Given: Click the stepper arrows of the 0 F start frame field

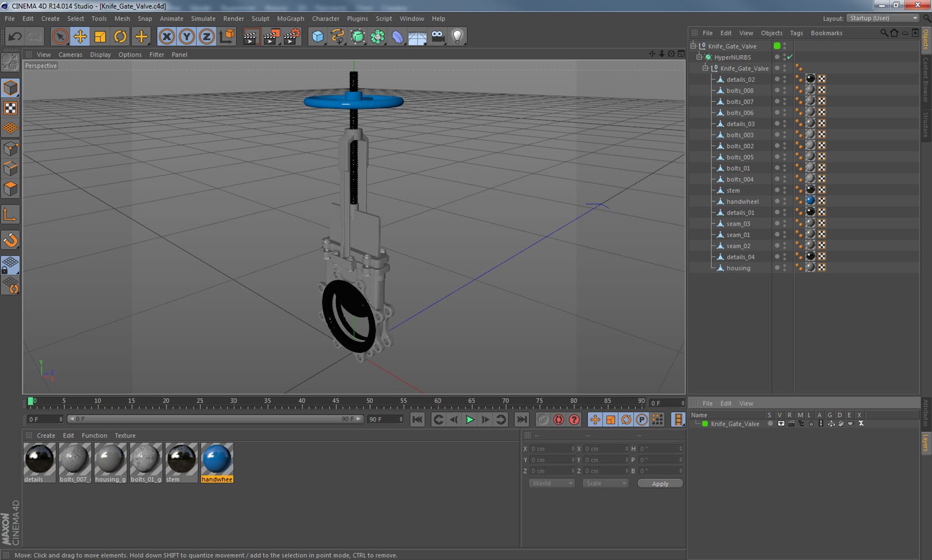Looking at the screenshot, I should [61, 419].
